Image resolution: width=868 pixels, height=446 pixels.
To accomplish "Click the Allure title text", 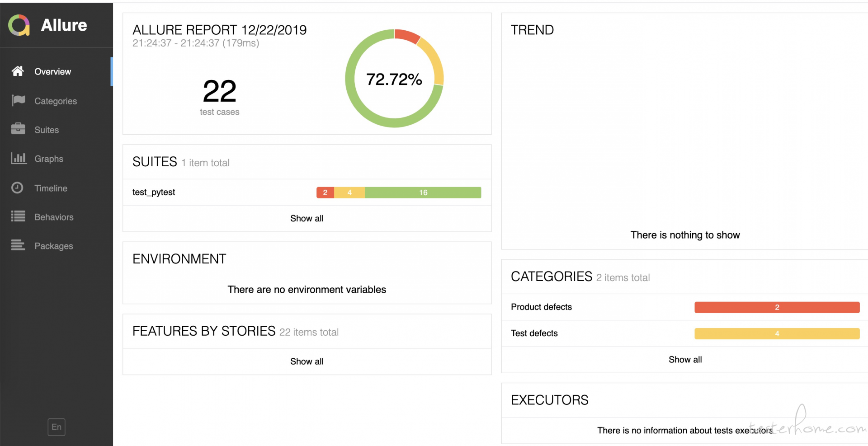I will [x=64, y=25].
